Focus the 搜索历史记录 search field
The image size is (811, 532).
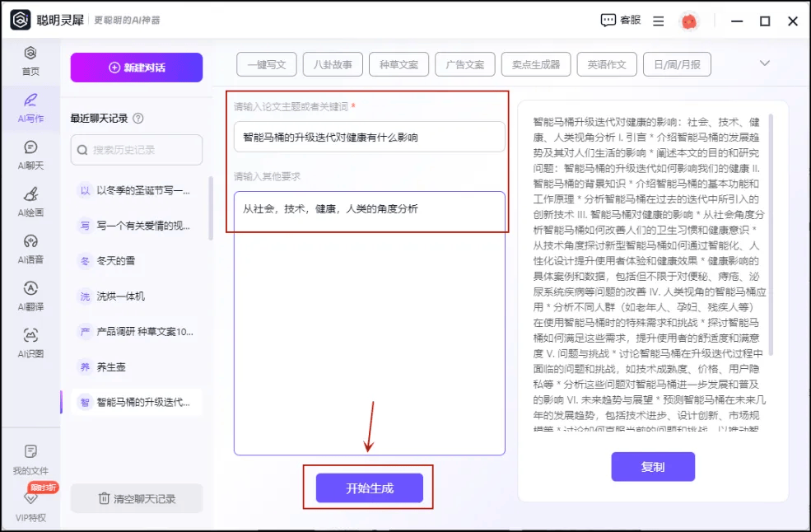tap(137, 150)
